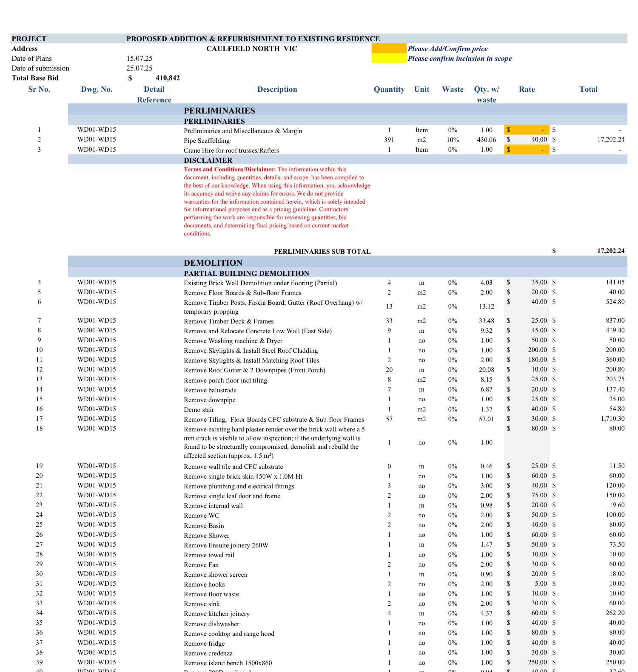Select 'Remove and Relocate Concrete Low Wall (East Side)'
This screenshot has height=672, width=638.
[x=258, y=331]
